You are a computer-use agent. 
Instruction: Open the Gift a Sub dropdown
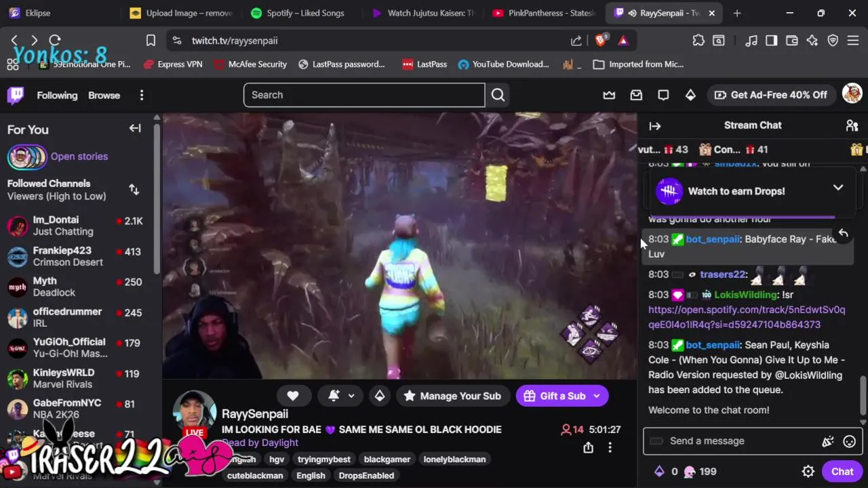coord(597,396)
